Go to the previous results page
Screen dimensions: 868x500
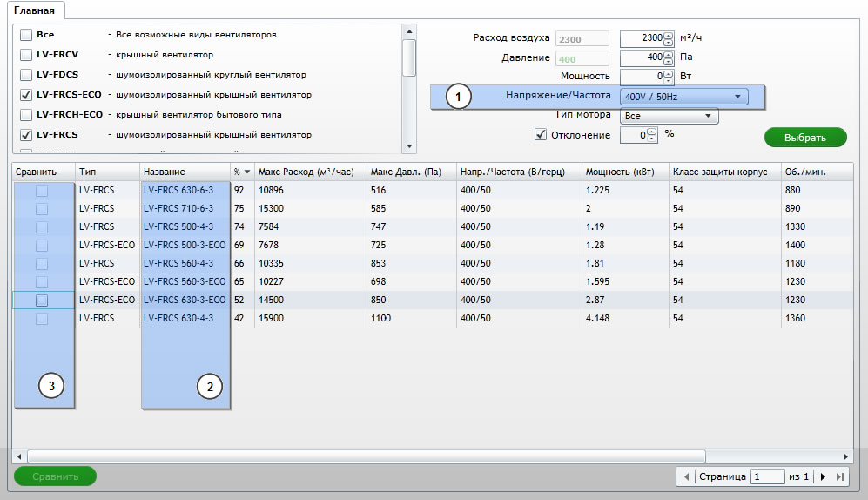[687, 476]
